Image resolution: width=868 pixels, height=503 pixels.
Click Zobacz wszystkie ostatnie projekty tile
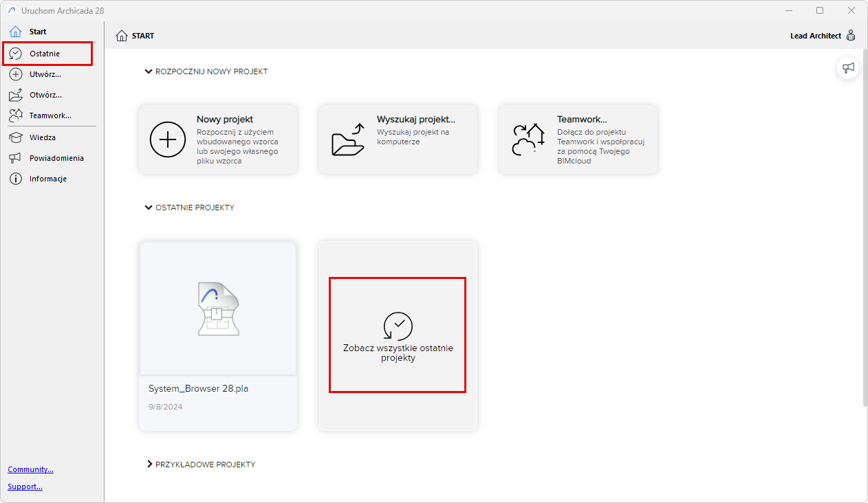coord(398,336)
